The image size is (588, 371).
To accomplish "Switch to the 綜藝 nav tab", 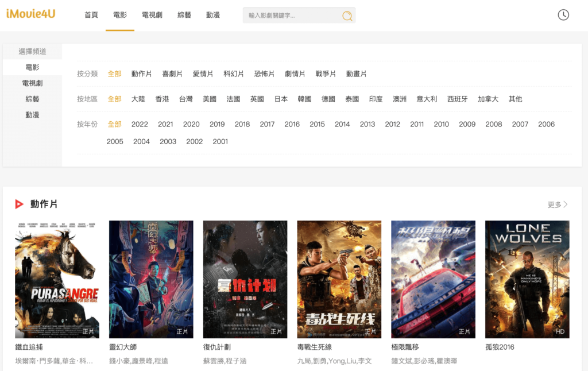I will 184,15.
